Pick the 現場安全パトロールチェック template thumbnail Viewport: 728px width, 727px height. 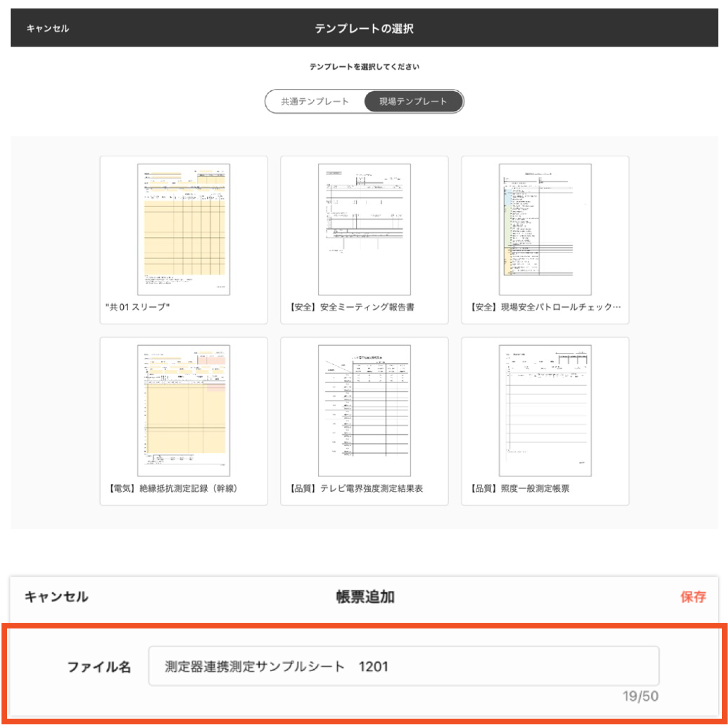(x=545, y=229)
